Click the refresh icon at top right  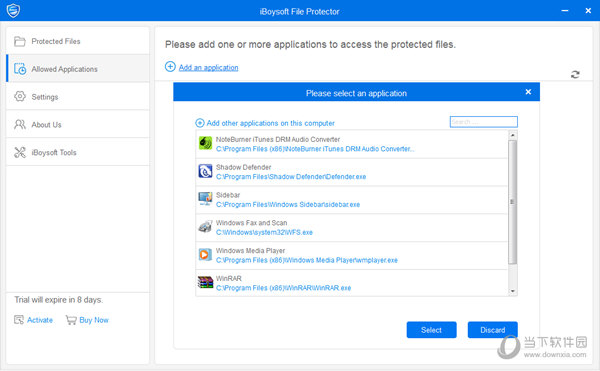pyautogui.click(x=575, y=74)
